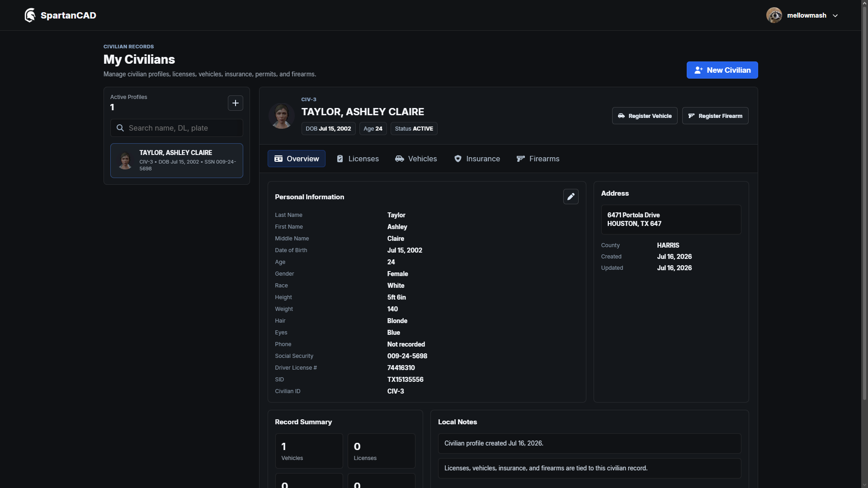Image resolution: width=868 pixels, height=488 pixels.
Task: Click the Gender value Female
Action: [398, 274]
